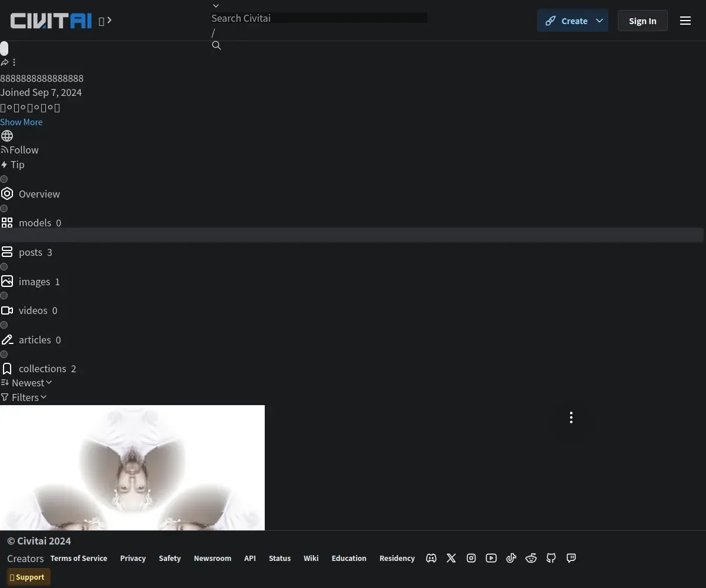Open the image card three-dot menu
The image size is (706, 588).
(x=571, y=417)
